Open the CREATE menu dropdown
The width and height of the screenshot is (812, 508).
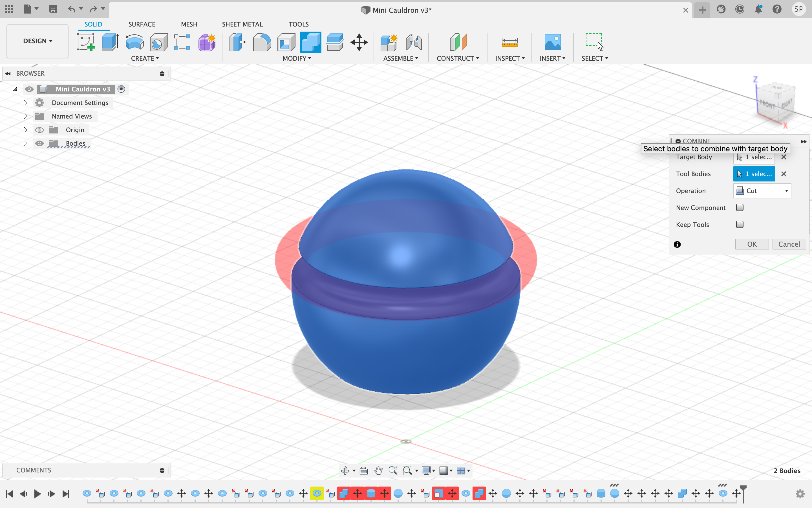coord(145,58)
